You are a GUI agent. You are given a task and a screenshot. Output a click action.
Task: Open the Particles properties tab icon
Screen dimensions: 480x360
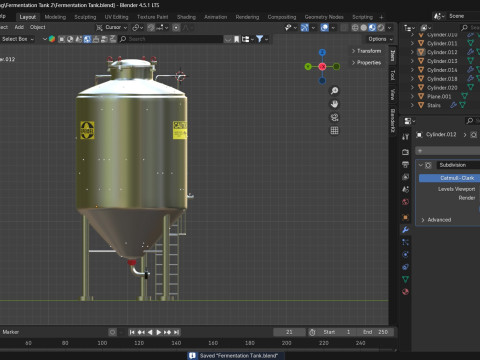click(x=405, y=242)
